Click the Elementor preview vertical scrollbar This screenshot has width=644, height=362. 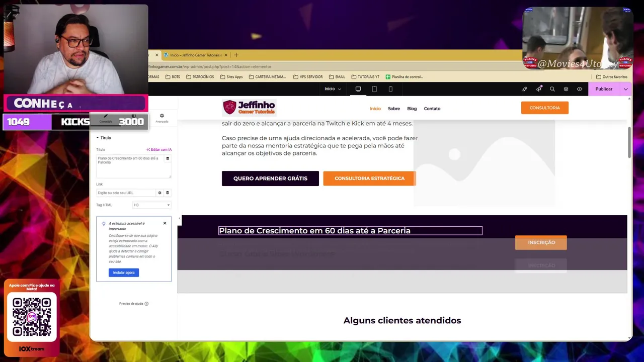(629, 143)
